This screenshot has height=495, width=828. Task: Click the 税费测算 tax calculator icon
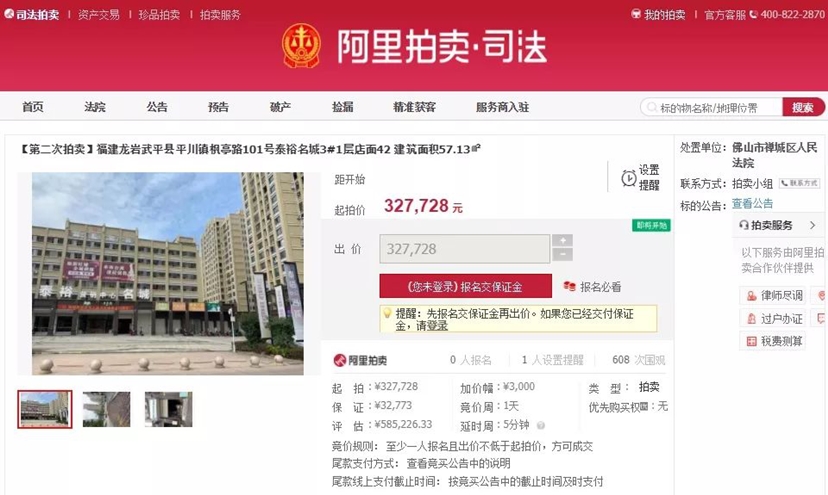[x=752, y=341]
